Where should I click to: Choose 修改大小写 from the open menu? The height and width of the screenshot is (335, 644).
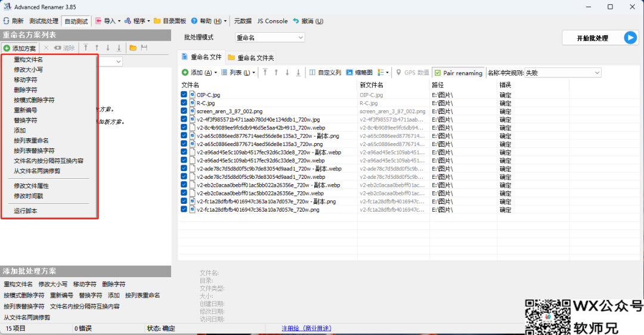point(28,70)
